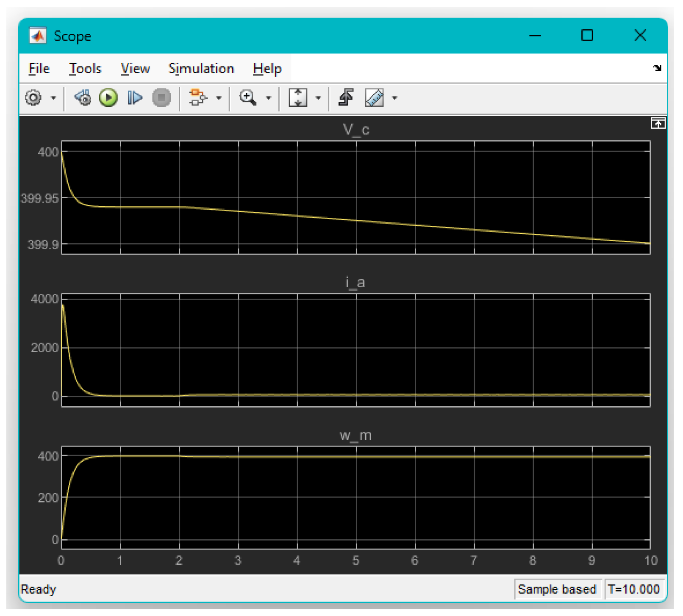Image resolution: width=683 pixels, height=616 pixels.
Task: Maximize the V_c axes with the corner button
Action: pos(658,123)
